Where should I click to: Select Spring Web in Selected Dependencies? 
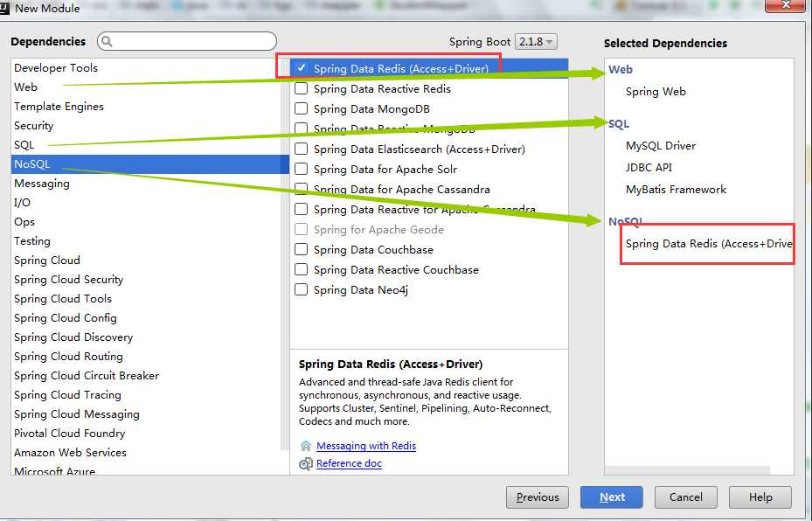click(656, 92)
